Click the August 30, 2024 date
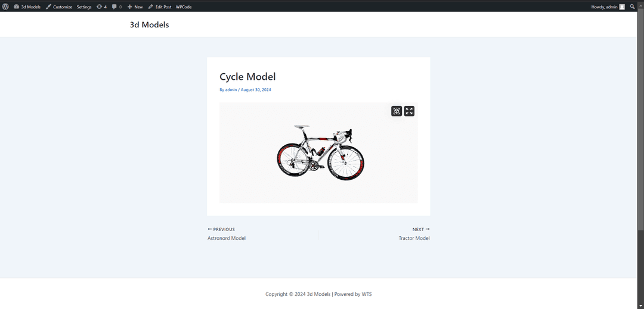Image resolution: width=644 pixels, height=309 pixels. click(x=256, y=90)
